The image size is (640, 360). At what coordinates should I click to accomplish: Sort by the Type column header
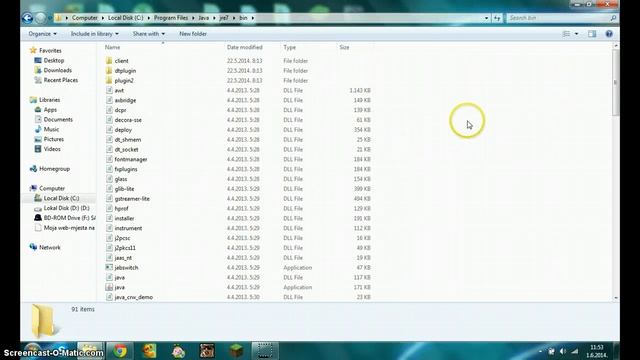pyautogui.click(x=289, y=47)
